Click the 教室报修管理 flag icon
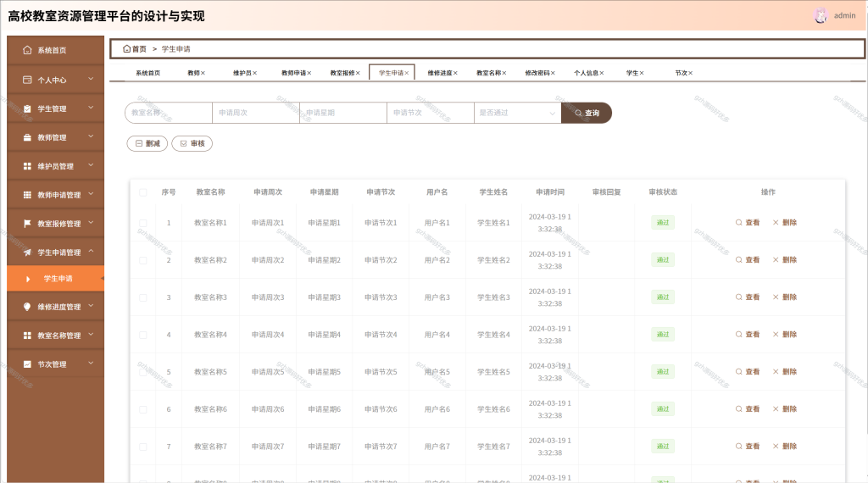This screenshot has height=483, width=868. (27, 224)
